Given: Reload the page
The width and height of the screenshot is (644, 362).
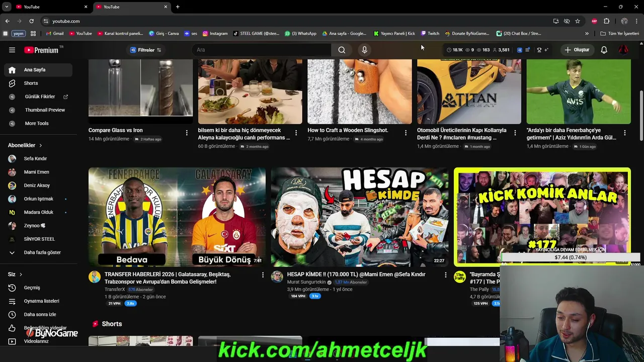Looking at the screenshot, I should 31,21.
